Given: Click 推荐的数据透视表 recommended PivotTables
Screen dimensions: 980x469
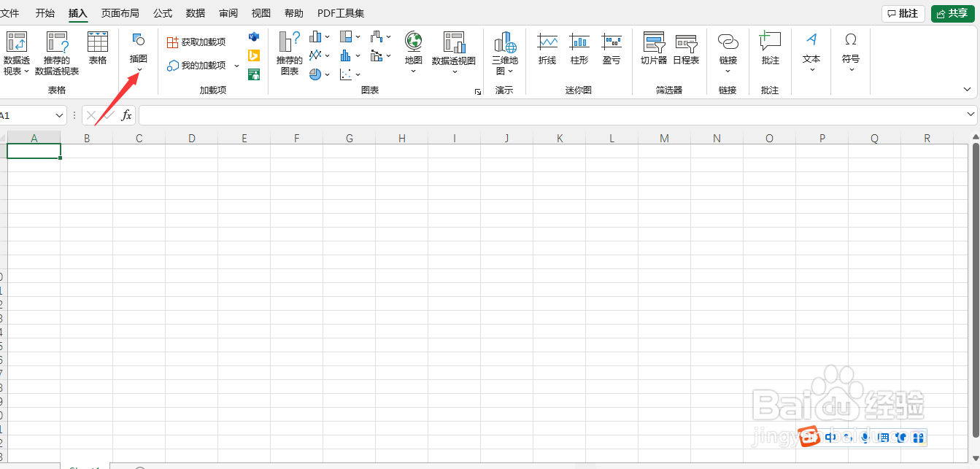Looking at the screenshot, I should click(x=57, y=54).
